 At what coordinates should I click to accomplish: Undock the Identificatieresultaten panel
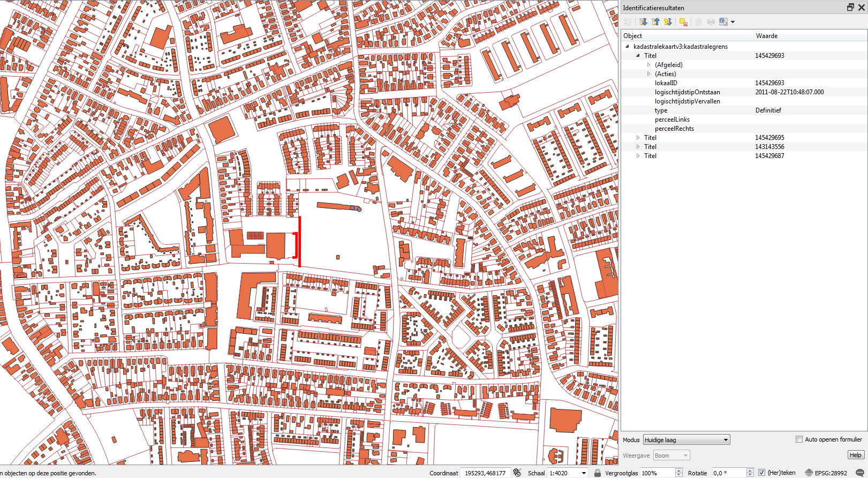(850, 8)
